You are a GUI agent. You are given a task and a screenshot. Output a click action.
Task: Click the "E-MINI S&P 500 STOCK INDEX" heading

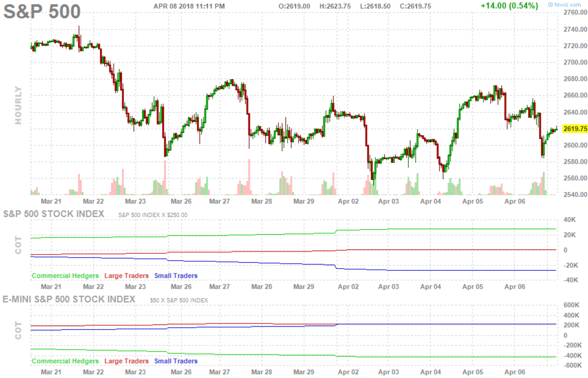70,299
